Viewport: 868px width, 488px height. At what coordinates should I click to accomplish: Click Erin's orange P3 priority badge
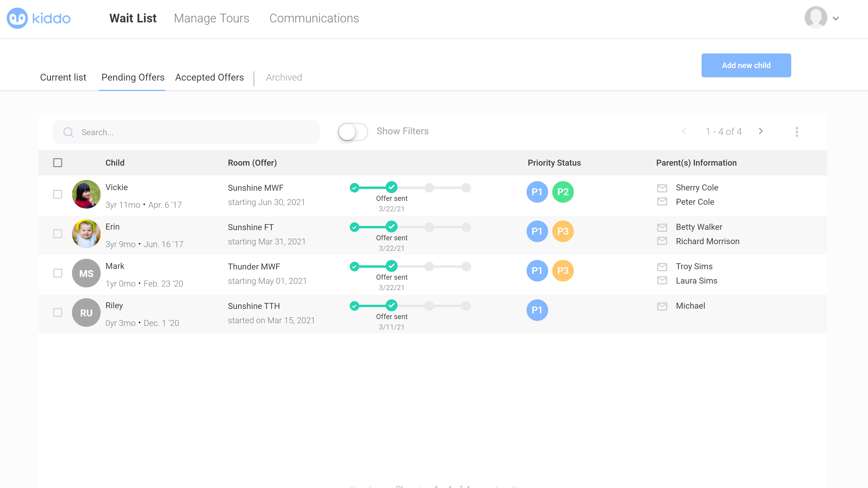click(563, 231)
